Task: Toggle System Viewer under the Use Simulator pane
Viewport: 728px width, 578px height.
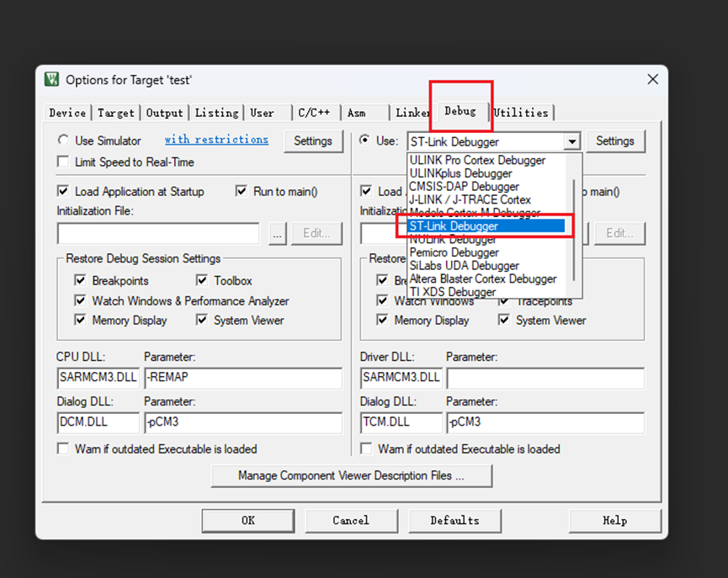Action: click(202, 321)
